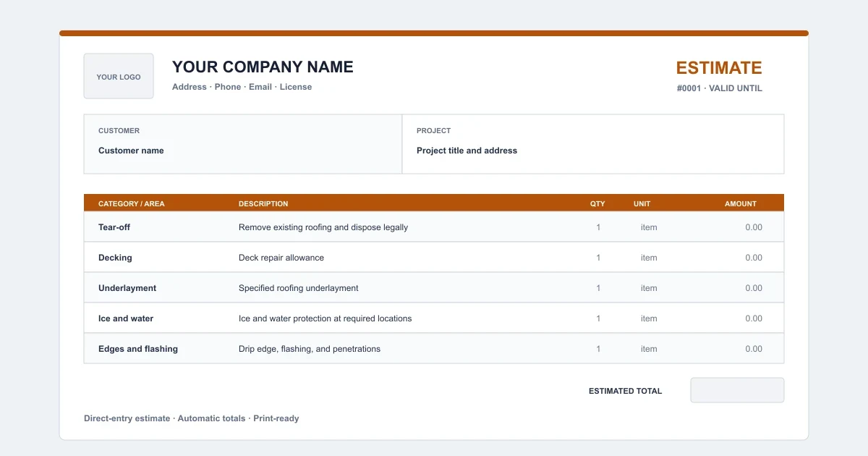Select the Edges and flashing category cell
Screen dimensions: 868x456
[138, 349]
